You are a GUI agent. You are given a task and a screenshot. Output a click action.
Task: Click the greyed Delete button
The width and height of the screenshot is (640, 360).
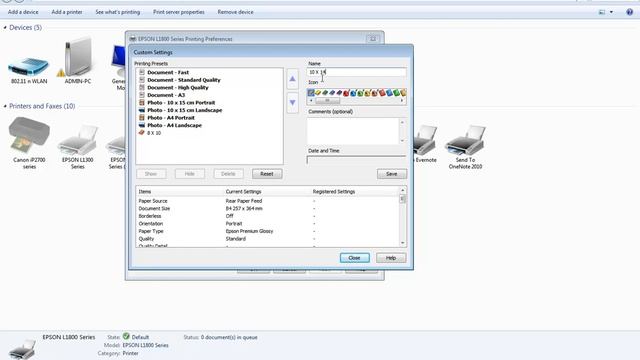pyautogui.click(x=228, y=174)
